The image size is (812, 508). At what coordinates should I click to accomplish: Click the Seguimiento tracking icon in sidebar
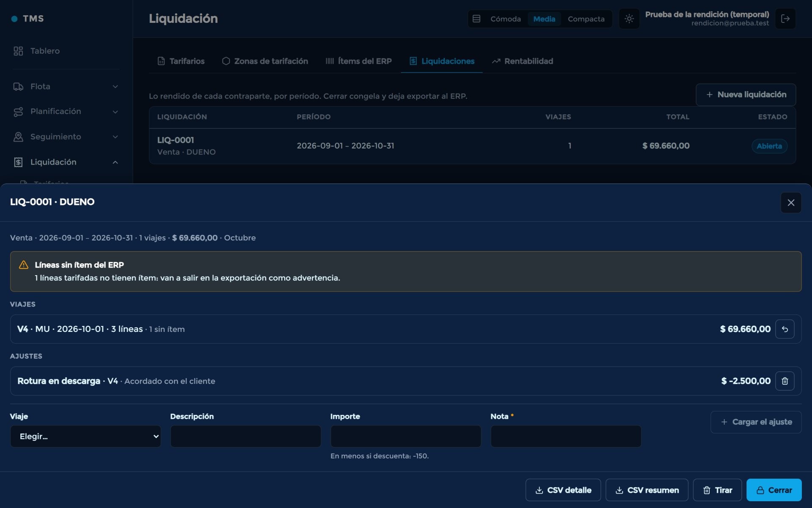(18, 137)
